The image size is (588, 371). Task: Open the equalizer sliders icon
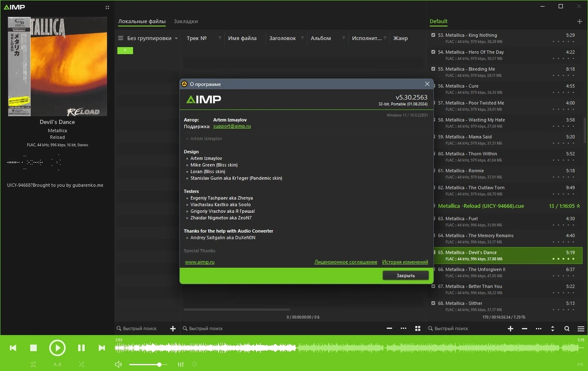point(181,365)
